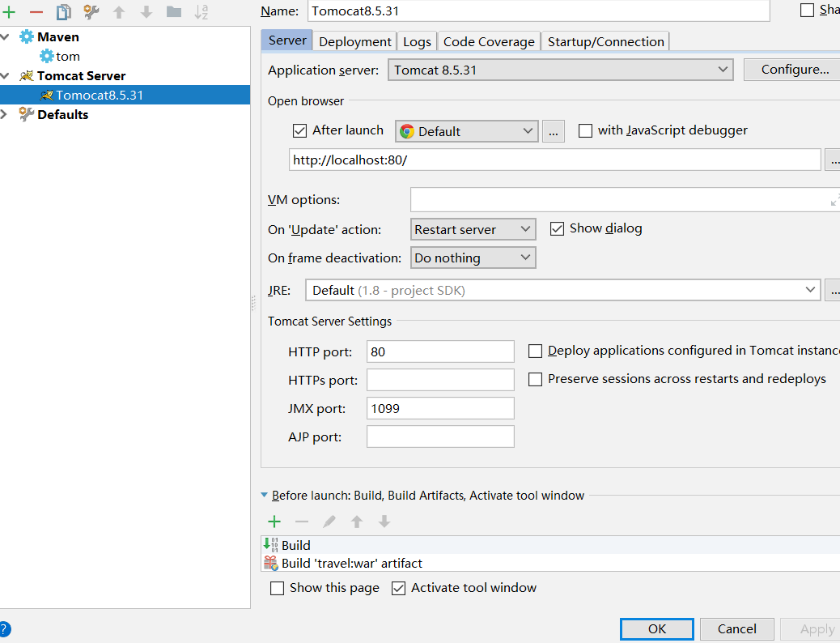Image resolution: width=840 pixels, height=643 pixels.
Task: Move before launch task up
Action: pos(357,522)
